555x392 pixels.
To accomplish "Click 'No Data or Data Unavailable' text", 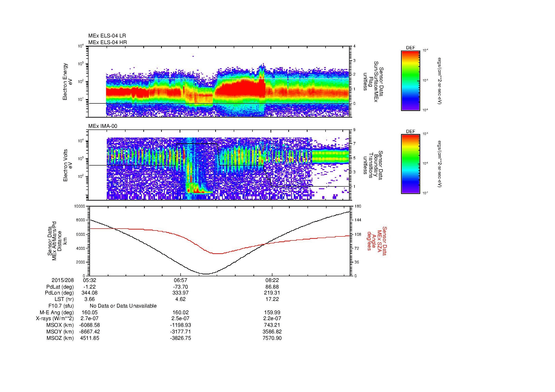I will click(x=123, y=306).
